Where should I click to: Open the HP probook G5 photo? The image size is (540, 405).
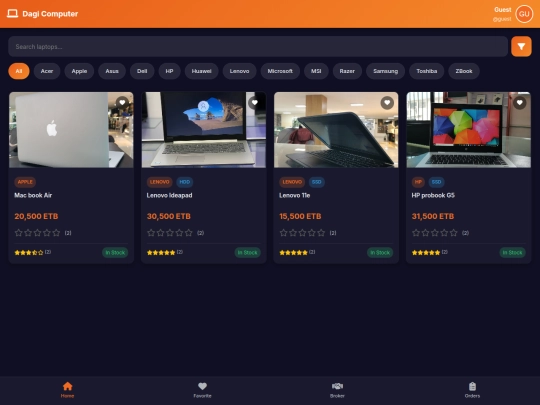(x=468, y=130)
